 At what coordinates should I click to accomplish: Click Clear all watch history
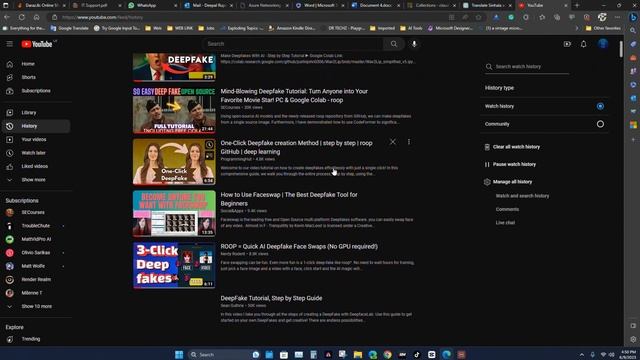516,147
